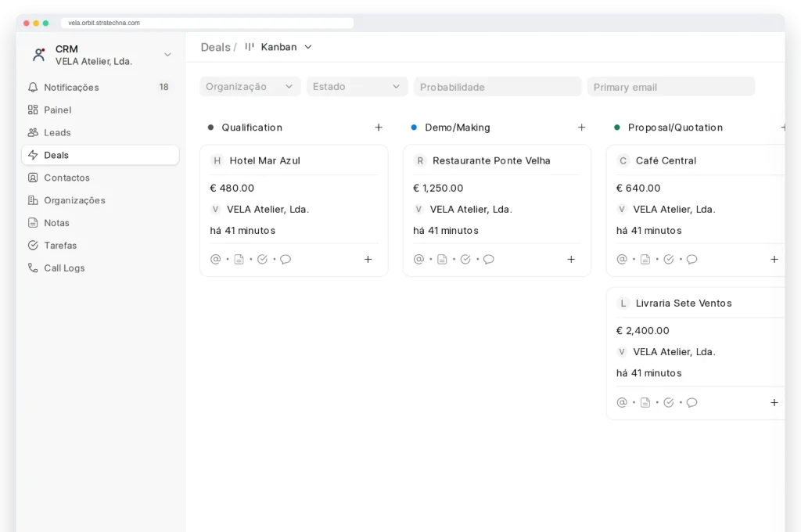Screen dimensions: 801x532
Task: Open the Organização filter dropdown
Action: pyautogui.click(x=250, y=87)
